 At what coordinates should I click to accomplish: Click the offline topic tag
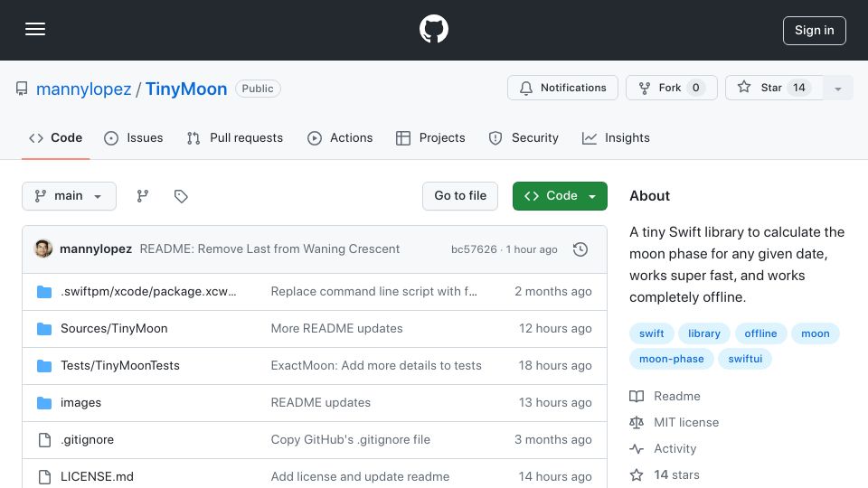760,333
